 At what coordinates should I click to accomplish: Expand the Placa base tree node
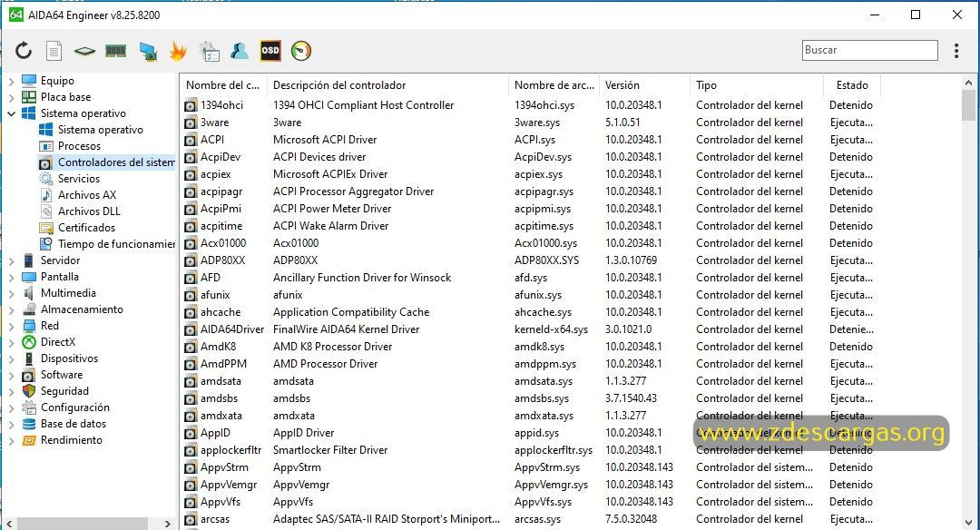point(11,97)
